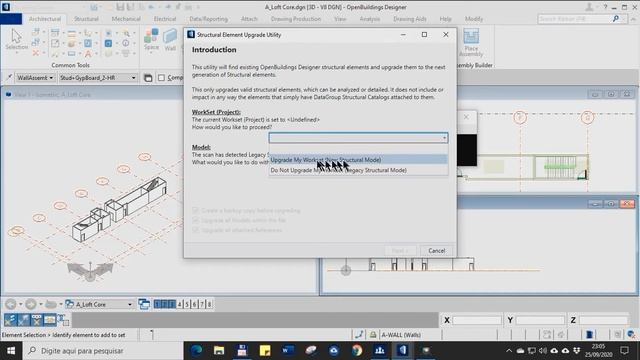Click the blue File backstage button
Image resolution: width=640 pixels, height=360 pixels.
[x=11, y=19]
